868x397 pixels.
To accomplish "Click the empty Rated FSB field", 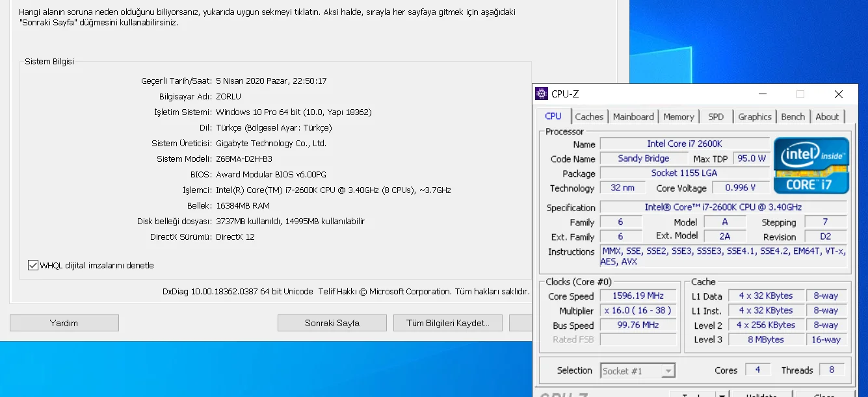I will 638,340.
